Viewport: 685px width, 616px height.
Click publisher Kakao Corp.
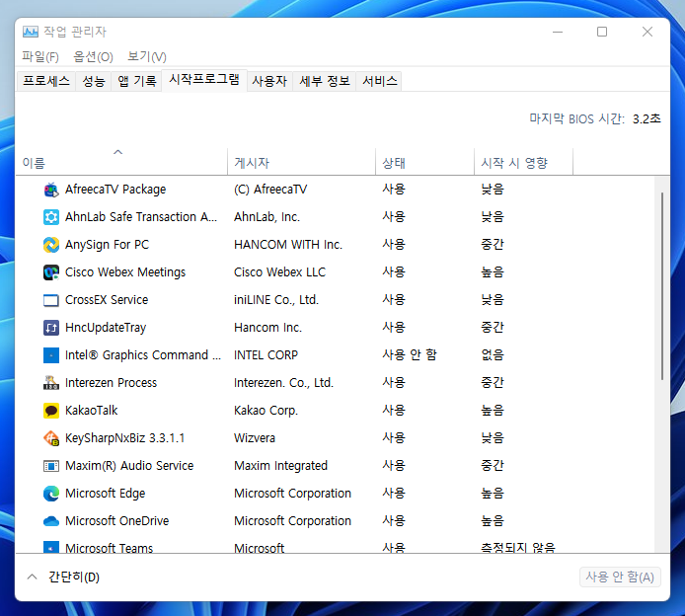click(266, 411)
